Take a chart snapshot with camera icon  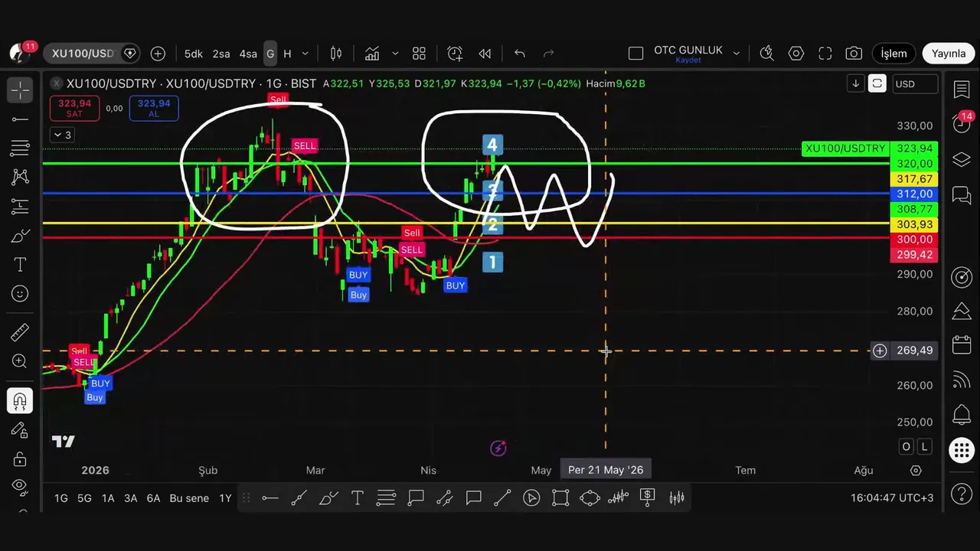854,54
